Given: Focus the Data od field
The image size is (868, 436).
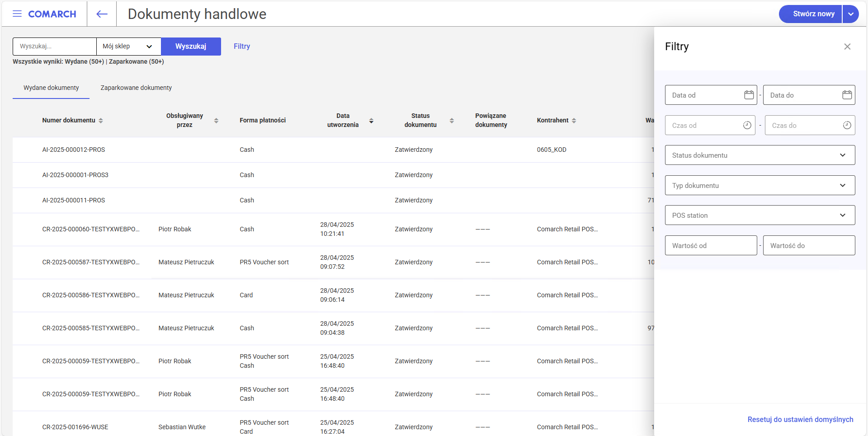Looking at the screenshot, I should pos(711,95).
